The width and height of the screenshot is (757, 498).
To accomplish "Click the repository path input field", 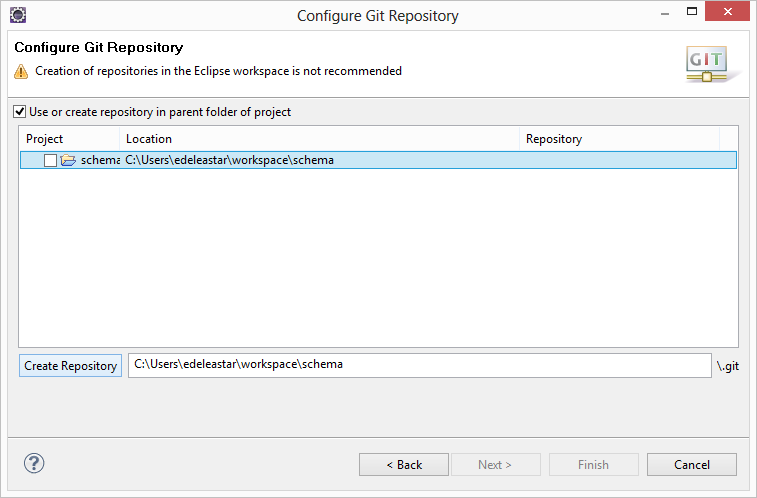I will pyautogui.click(x=420, y=365).
